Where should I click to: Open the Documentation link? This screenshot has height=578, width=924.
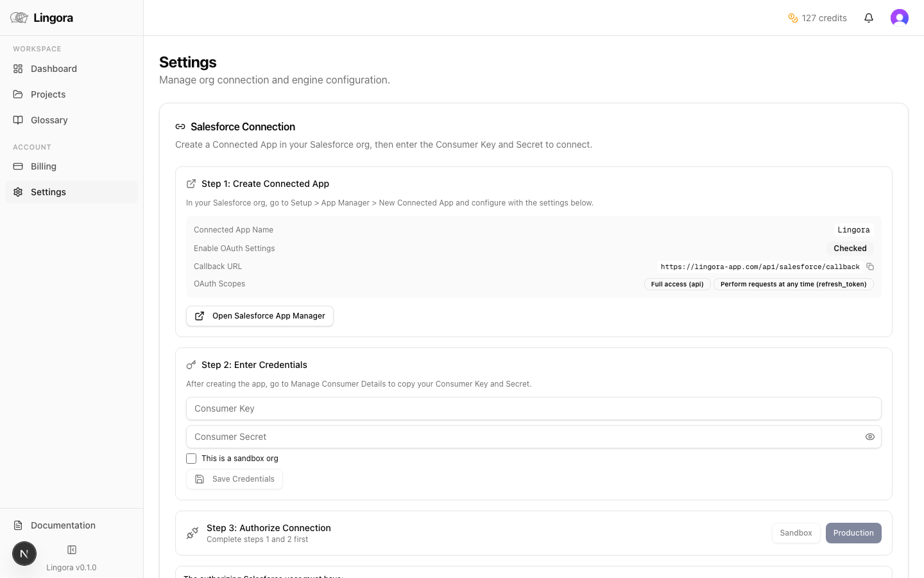62,525
